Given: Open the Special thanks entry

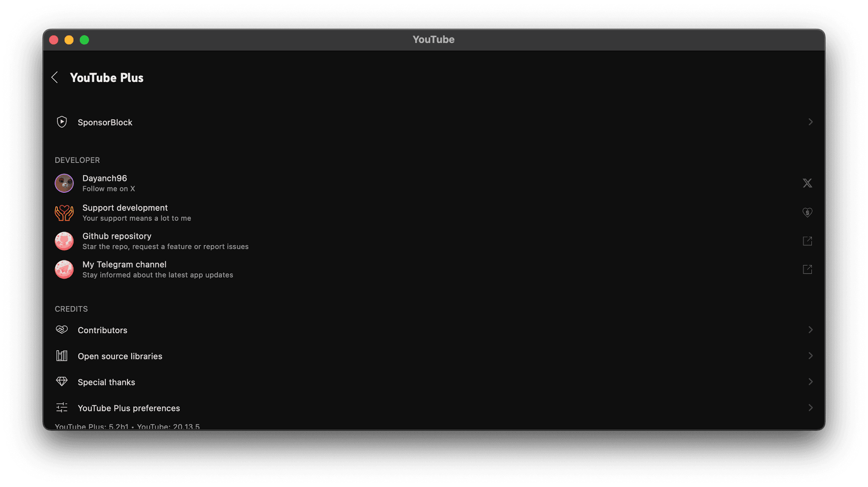Looking at the screenshot, I should [434, 382].
